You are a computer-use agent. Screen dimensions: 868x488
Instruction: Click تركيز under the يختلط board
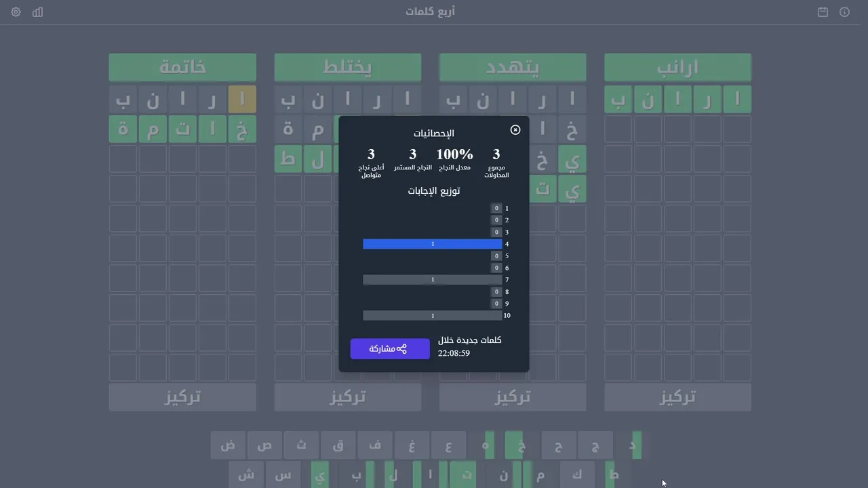coord(347,397)
